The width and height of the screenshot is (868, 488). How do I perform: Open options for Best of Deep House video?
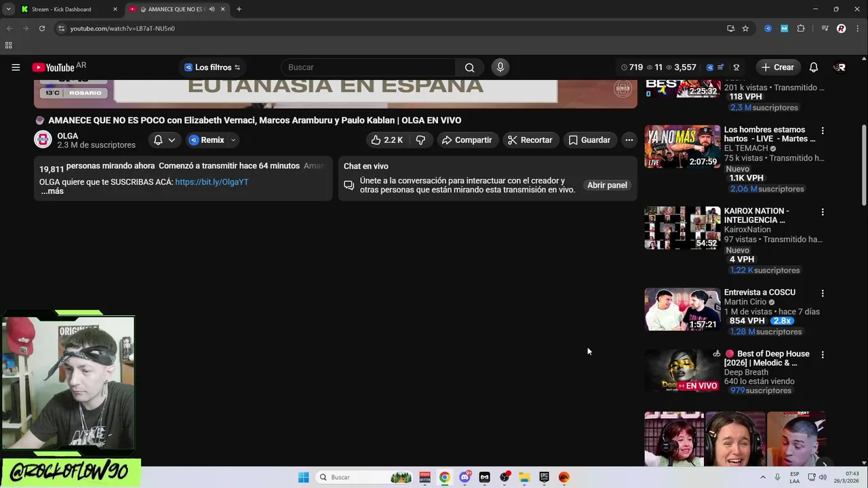(823, 354)
